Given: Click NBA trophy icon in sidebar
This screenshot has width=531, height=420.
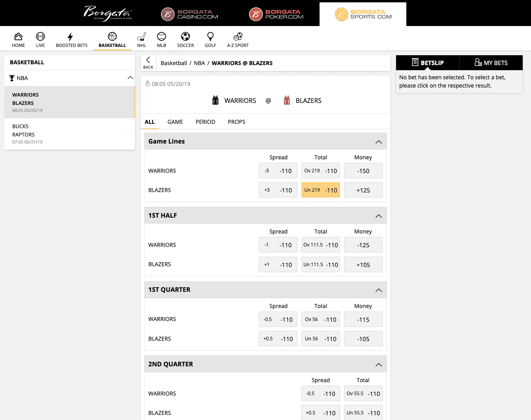Looking at the screenshot, I should (x=12, y=78).
